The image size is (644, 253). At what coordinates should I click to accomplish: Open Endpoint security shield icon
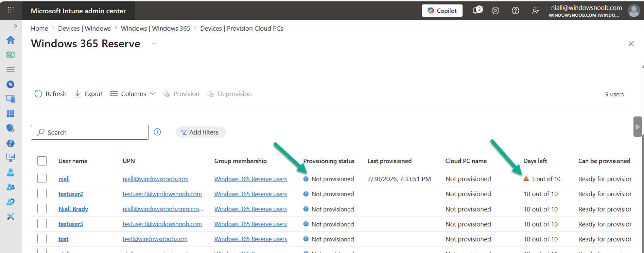(x=11, y=128)
